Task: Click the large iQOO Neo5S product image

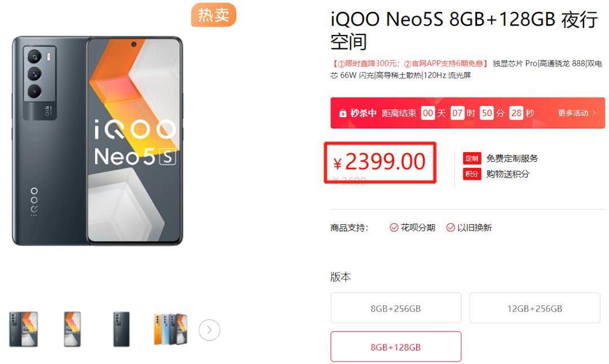Action: click(97, 141)
